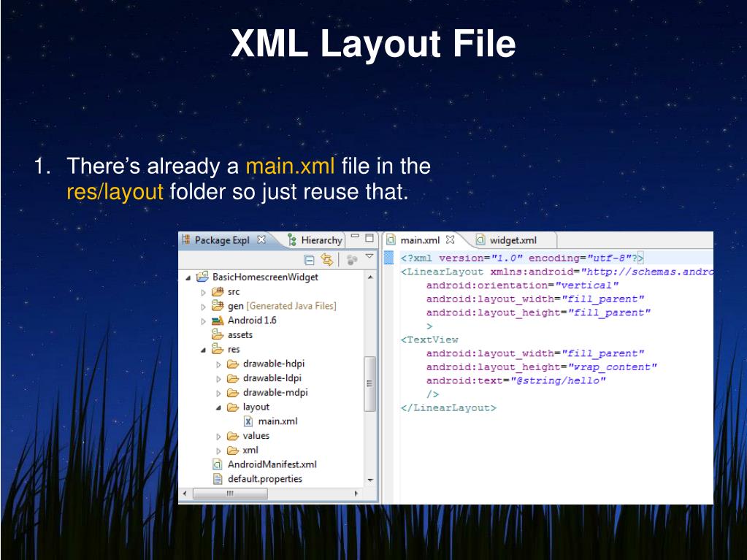Click the scroll up arrow in Package Explorer
This screenshot has height=560, width=747.
coord(370,277)
